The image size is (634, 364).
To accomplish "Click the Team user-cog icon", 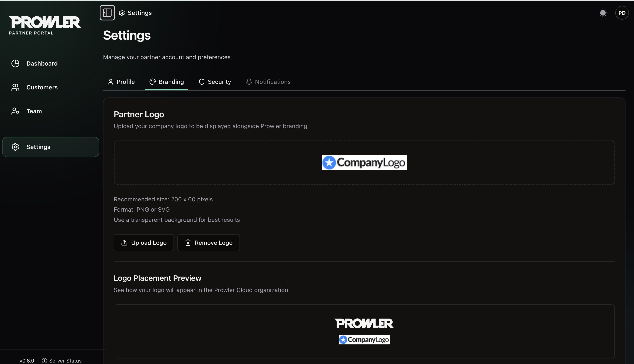I will tap(15, 111).
